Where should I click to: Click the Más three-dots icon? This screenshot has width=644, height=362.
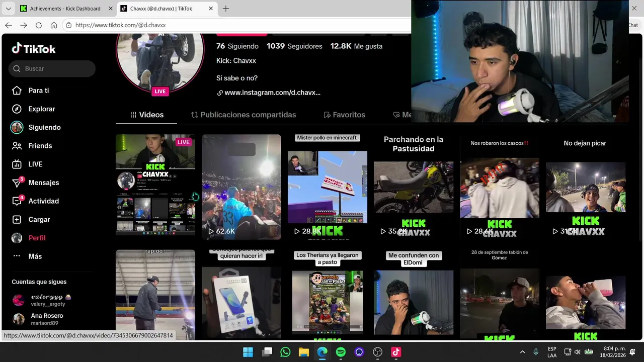[x=17, y=256]
